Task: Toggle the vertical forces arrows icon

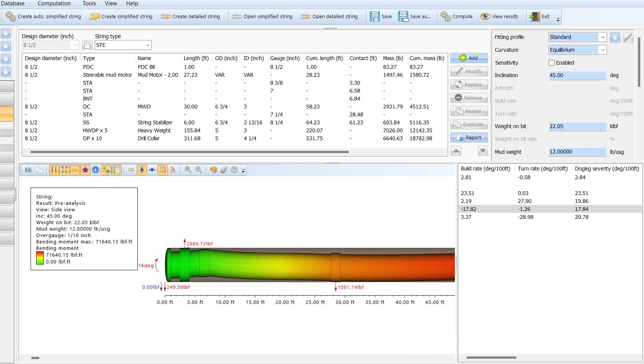Action: 142,170
